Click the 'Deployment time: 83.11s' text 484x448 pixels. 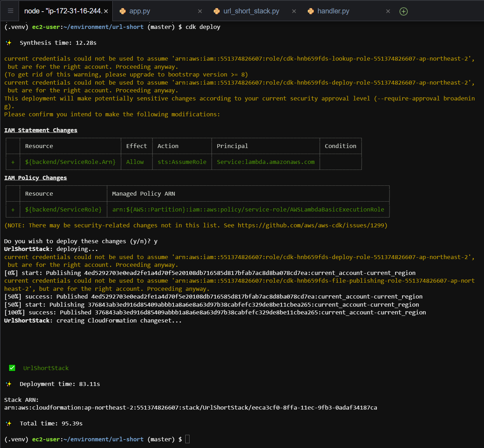(x=60, y=384)
